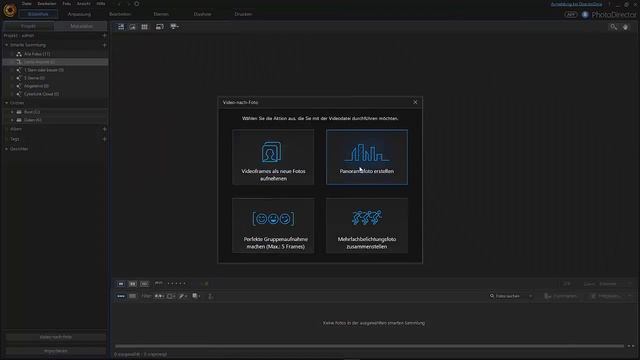Open the Ansicht menu

(x=84, y=4)
